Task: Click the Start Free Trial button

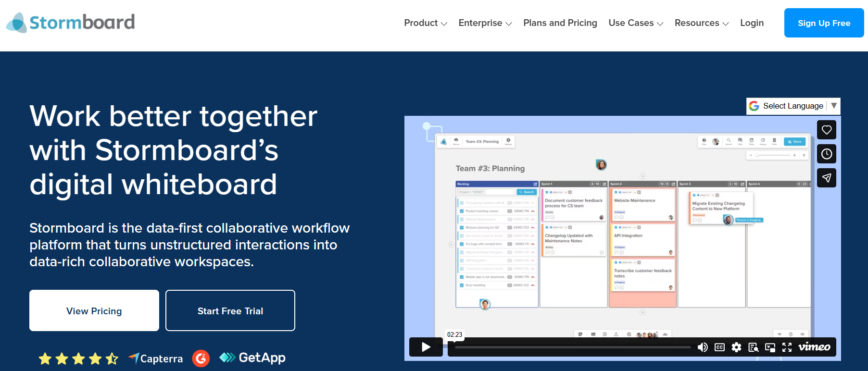Action: 230,310
